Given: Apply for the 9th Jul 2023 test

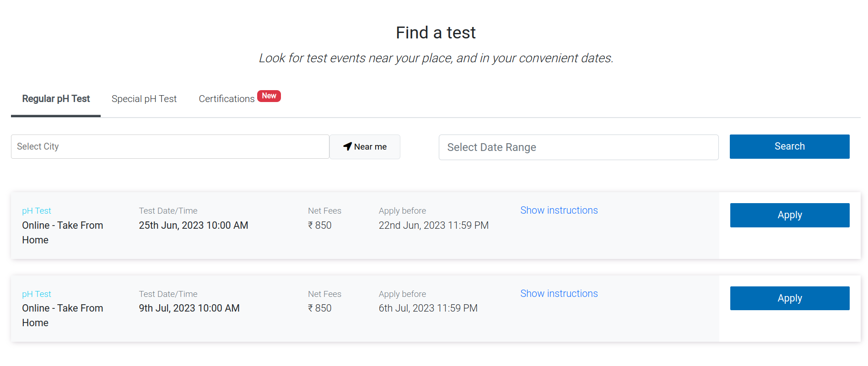Looking at the screenshot, I should coord(789,298).
